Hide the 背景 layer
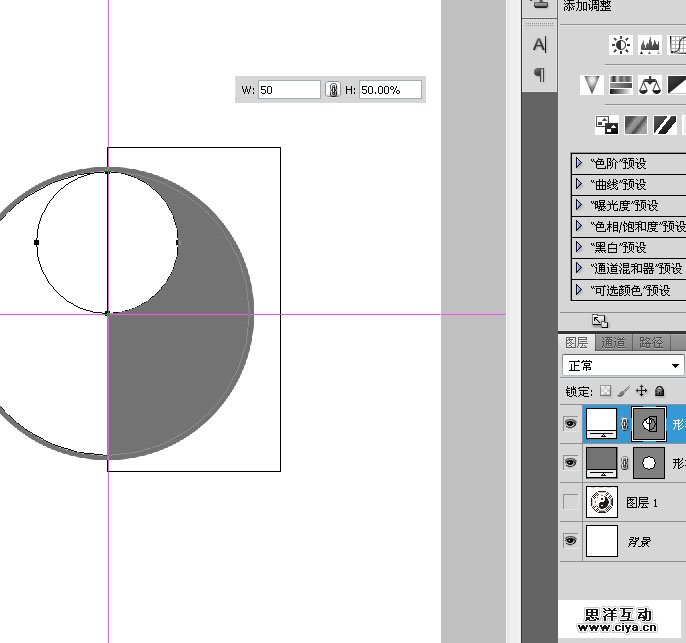This screenshot has height=643, width=686. [x=570, y=541]
